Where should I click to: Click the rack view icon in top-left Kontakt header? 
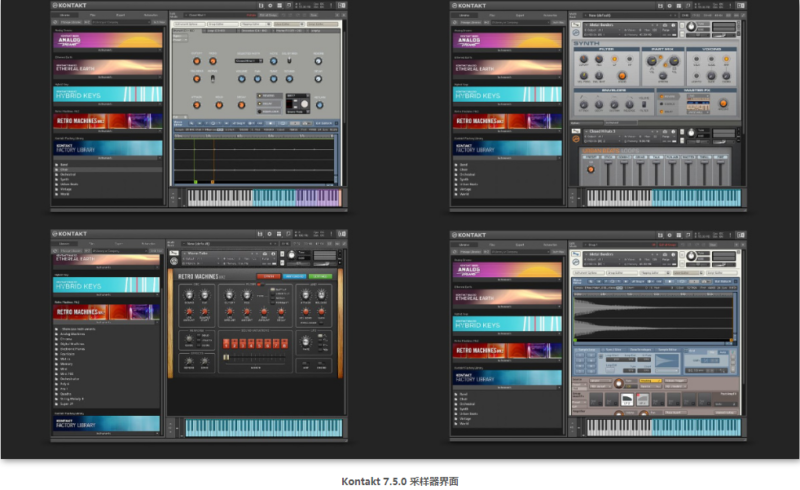(279, 5)
